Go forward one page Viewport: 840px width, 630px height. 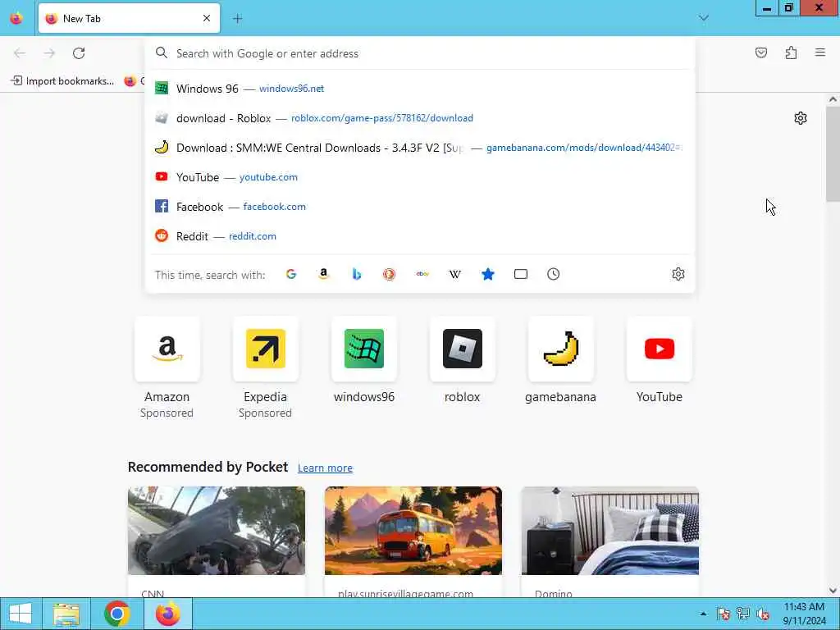click(49, 53)
